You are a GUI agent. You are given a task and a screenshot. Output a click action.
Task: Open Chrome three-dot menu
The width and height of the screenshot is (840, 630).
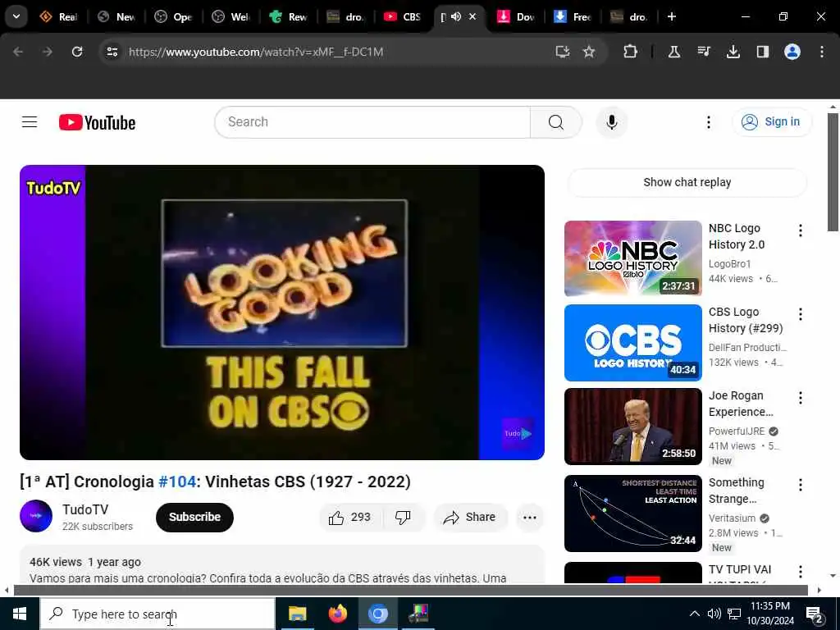pyautogui.click(x=821, y=52)
